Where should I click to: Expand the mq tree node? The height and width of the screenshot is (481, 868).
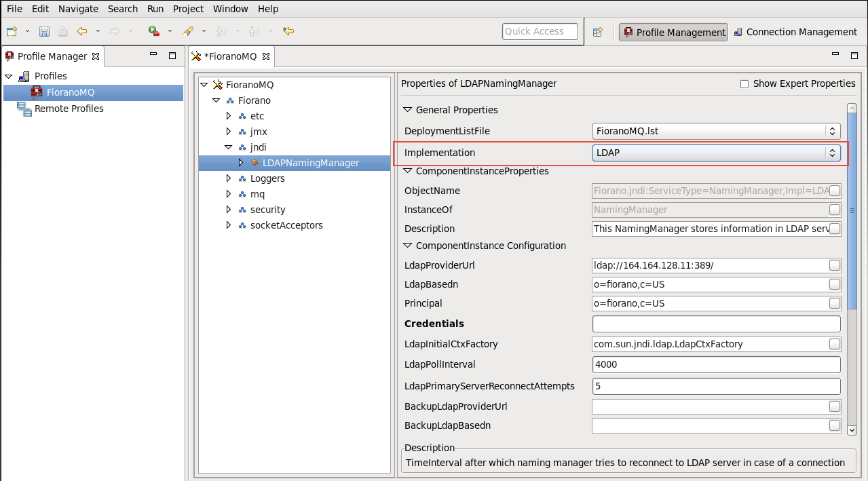229,194
